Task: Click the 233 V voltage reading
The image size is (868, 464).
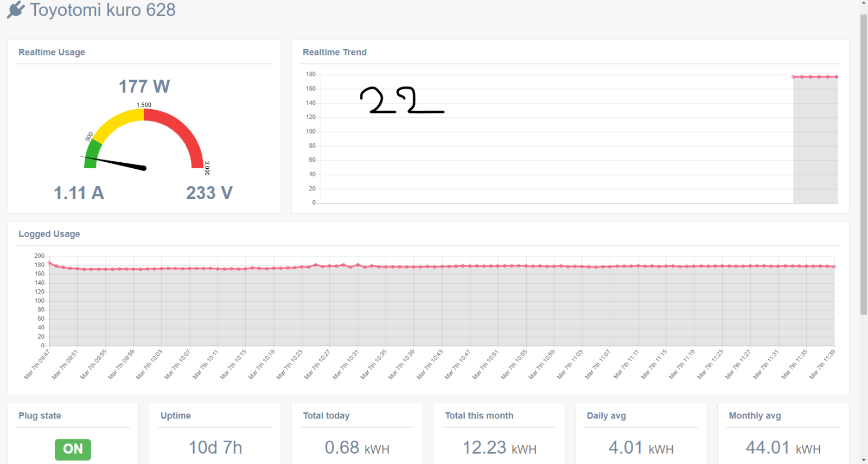Action: tap(209, 193)
